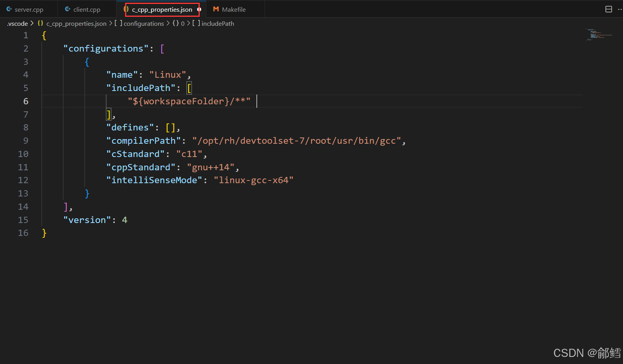This screenshot has width=623, height=364.
Task: Click the "gnu++14" value
Action: [x=211, y=167]
